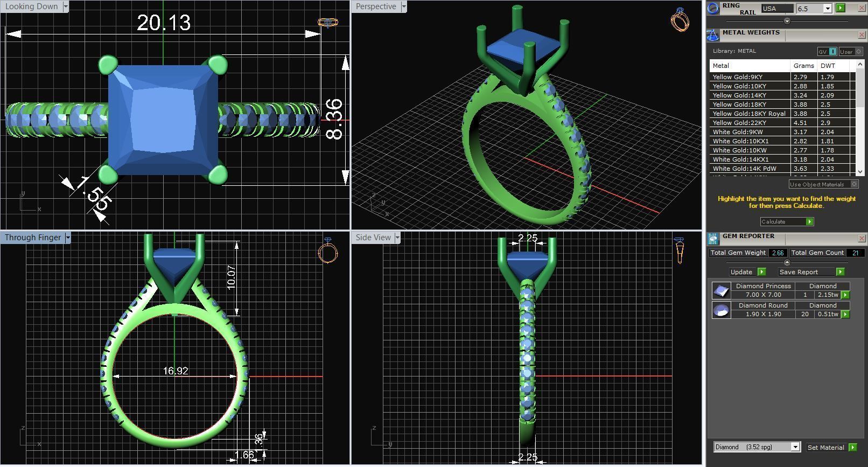Open the Looking Down viewport menu arrow

coord(66,6)
